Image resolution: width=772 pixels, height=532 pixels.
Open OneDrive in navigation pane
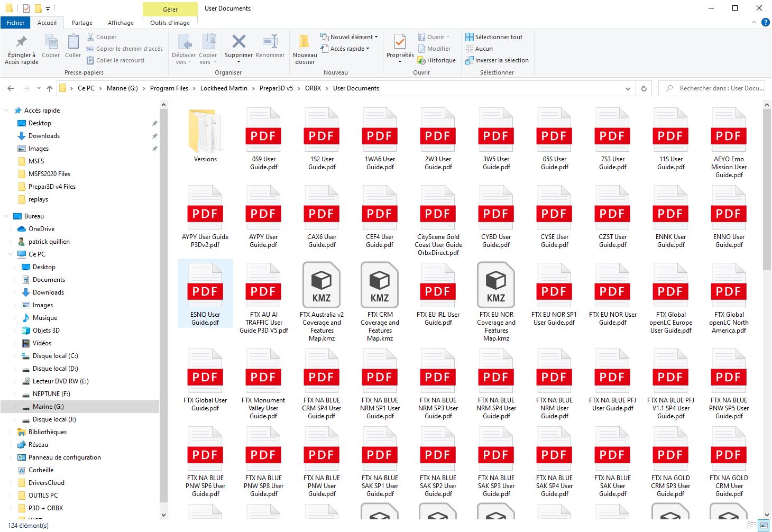(x=41, y=229)
